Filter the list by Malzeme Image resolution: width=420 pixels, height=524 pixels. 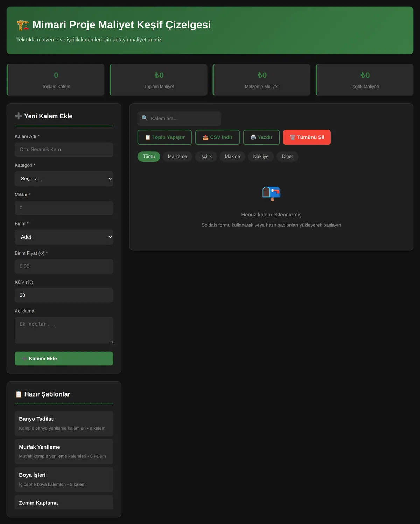point(177,157)
